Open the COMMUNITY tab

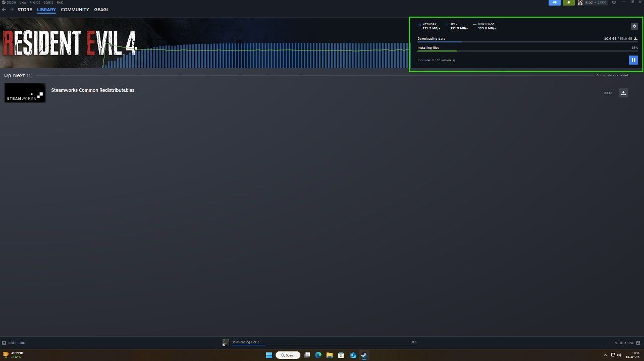pos(75,10)
